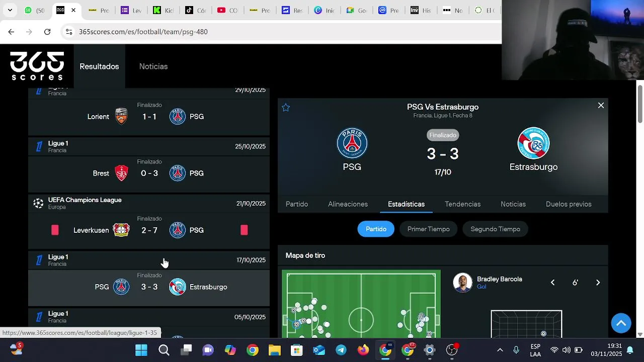Open the Partido tab
This screenshot has width=644, height=362.
(297, 204)
